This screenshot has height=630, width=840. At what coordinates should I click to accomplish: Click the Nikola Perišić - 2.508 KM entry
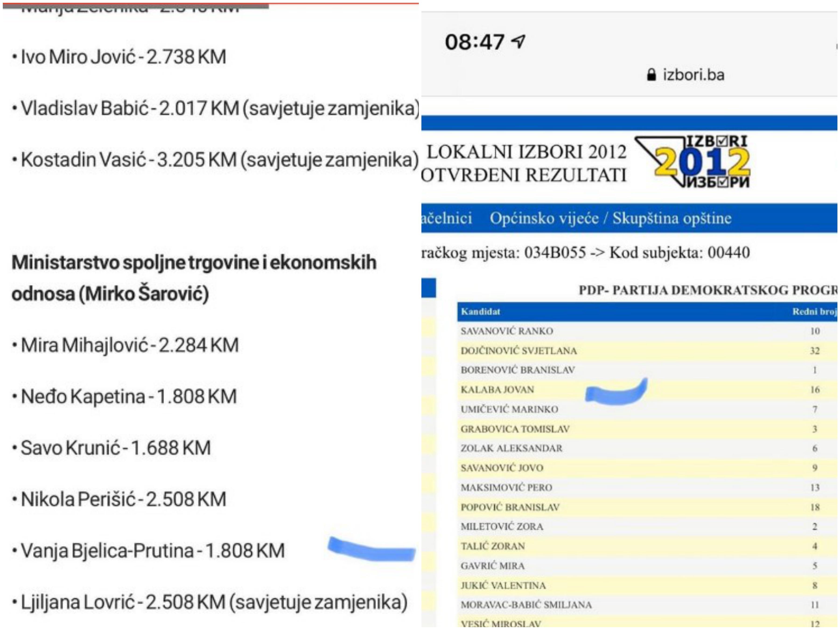click(x=119, y=499)
